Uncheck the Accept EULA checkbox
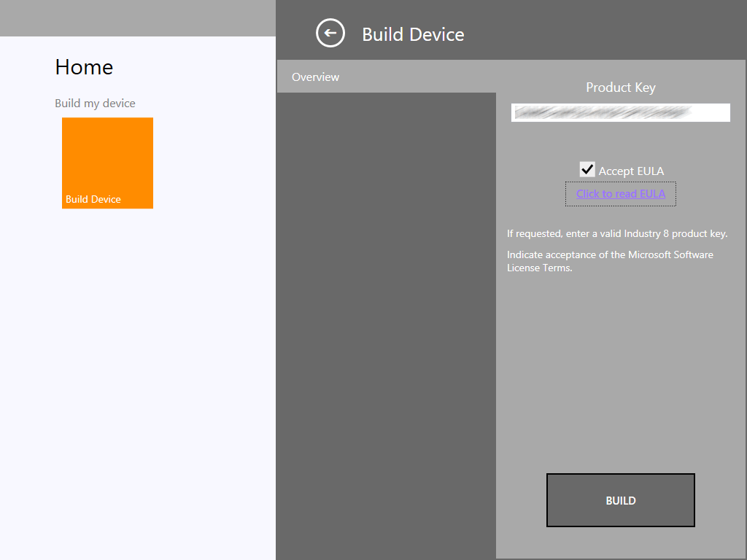This screenshot has width=747, height=560. (x=587, y=169)
